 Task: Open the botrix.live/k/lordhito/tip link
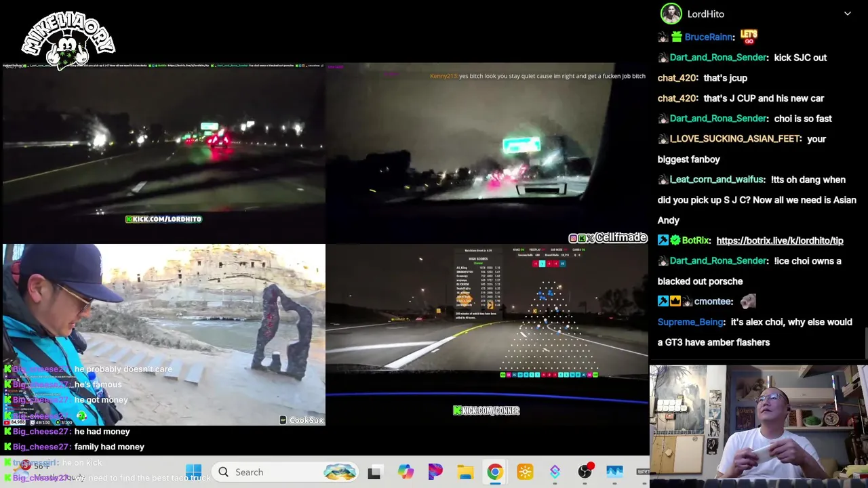[780, 241]
